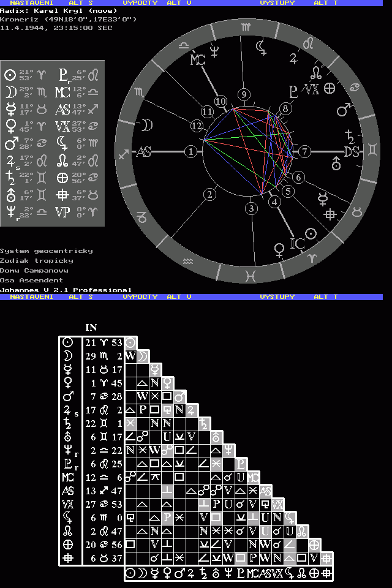Click the MC midheaven label on the wheel
Screen dimensions: 392x588
click(197, 59)
